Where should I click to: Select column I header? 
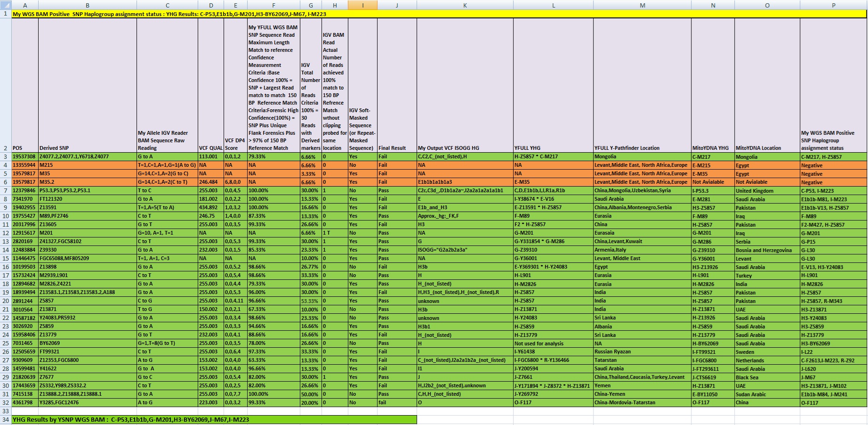tap(362, 5)
